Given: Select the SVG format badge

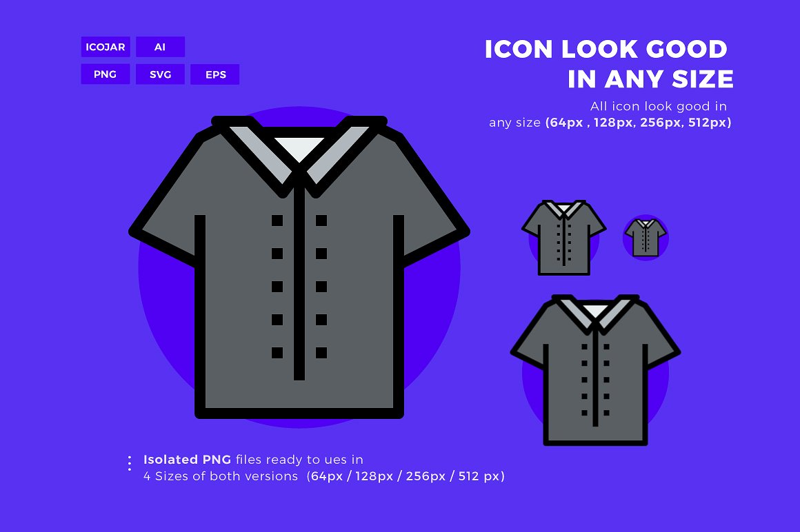Looking at the screenshot, I should click(160, 74).
